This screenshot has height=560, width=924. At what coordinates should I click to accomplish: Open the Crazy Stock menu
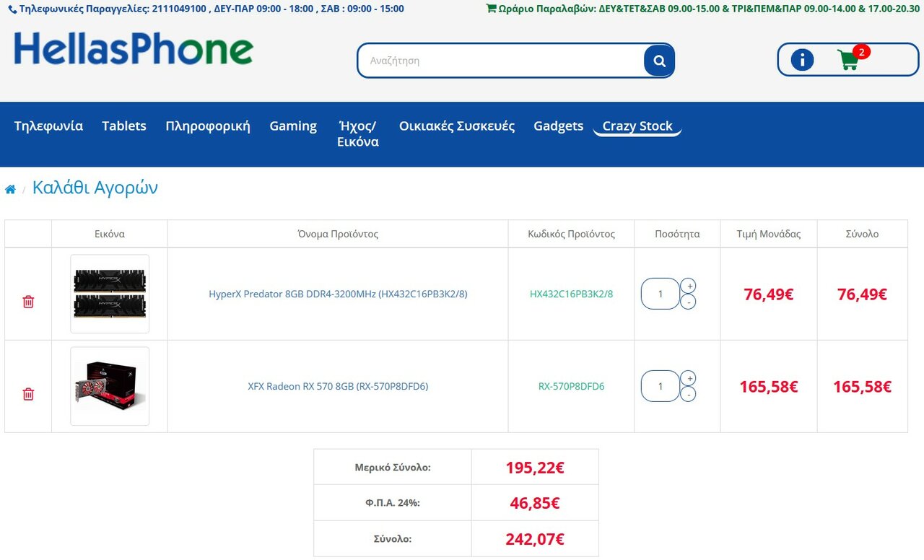point(637,126)
